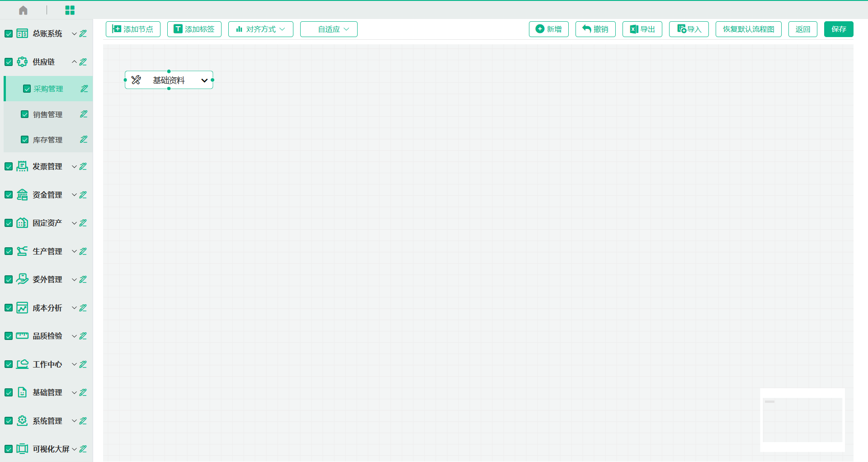Click the edit pencil for 品质检验
868x462 pixels.
pos(83,336)
